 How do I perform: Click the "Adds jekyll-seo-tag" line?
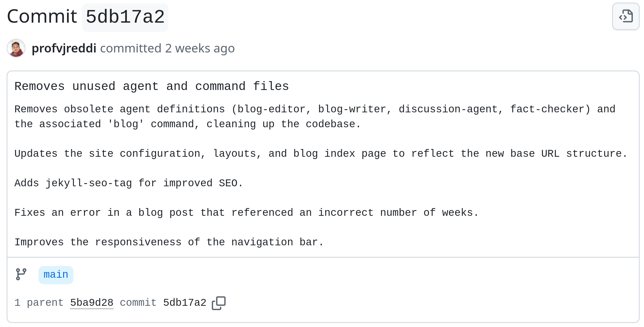pos(129,183)
